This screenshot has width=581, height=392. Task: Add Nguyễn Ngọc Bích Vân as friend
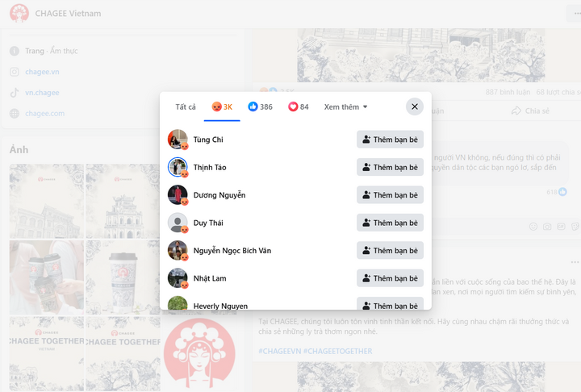390,251
